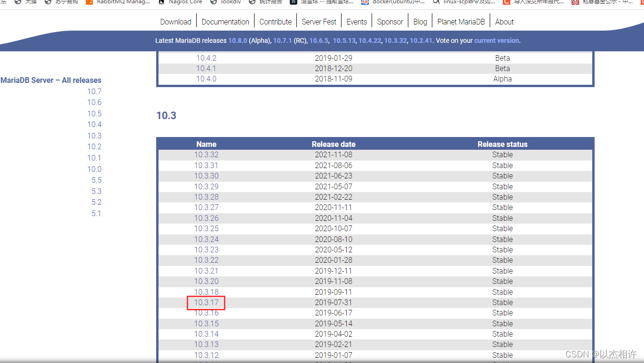
Task: Open the 10.3.14 release link
Action: 207,334
